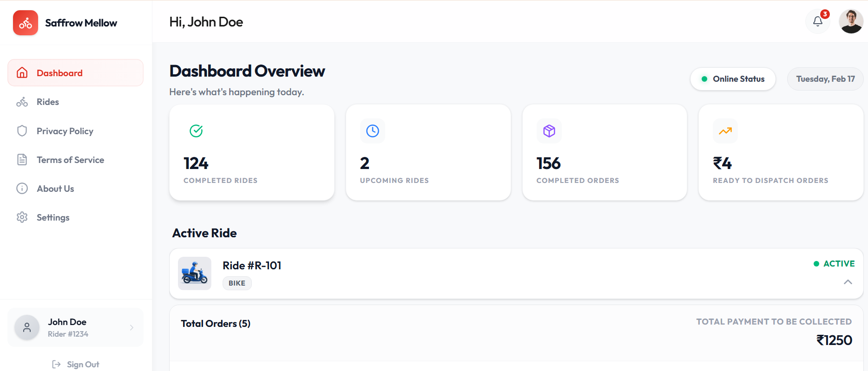868x371 pixels.
Task: Toggle the Online Status pill
Action: (x=733, y=79)
